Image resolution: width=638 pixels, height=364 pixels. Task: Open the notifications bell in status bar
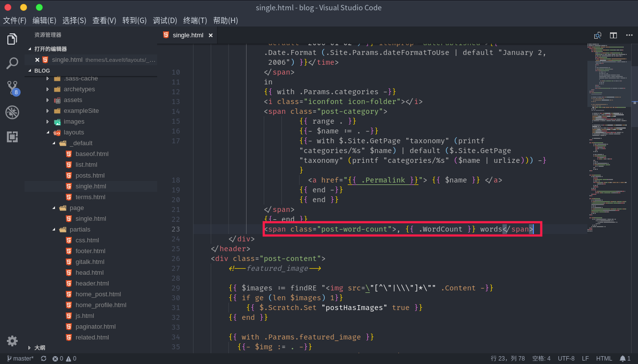point(625,359)
